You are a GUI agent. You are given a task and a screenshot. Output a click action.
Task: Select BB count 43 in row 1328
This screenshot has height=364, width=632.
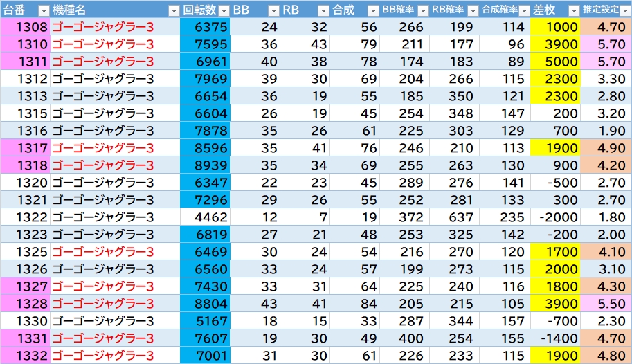point(255,304)
